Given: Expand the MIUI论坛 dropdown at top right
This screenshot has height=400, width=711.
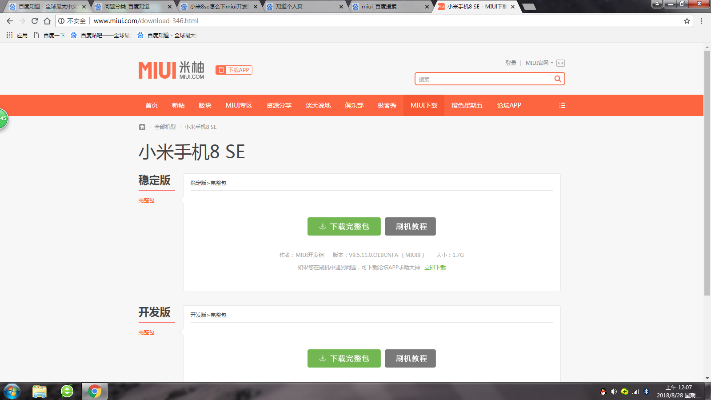Looking at the screenshot, I should (x=542, y=63).
